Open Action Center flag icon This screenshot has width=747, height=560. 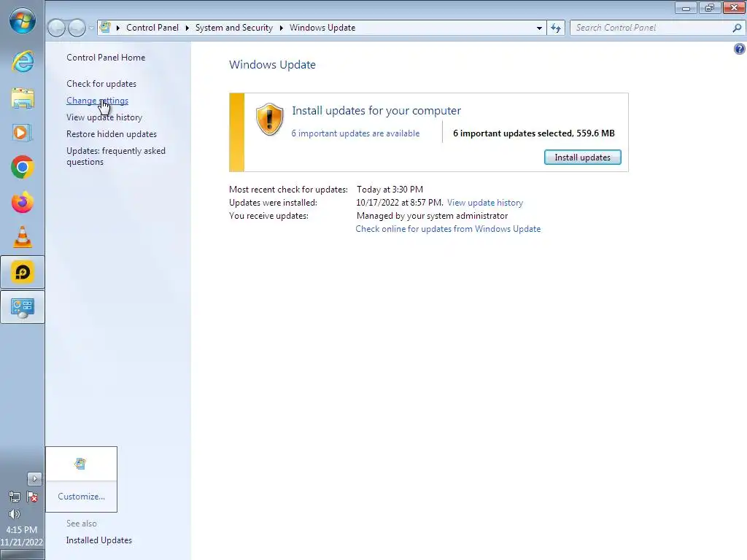(x=32, y=497)
